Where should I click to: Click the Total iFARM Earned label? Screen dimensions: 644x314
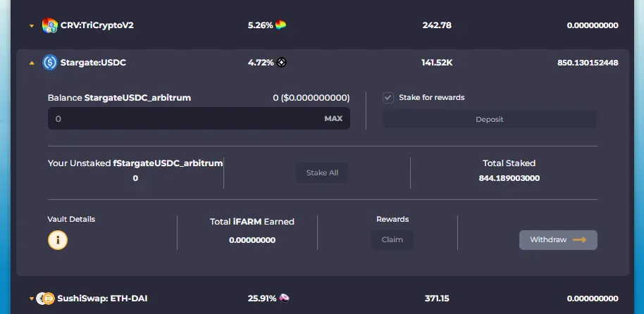click(x=252, y=222)
